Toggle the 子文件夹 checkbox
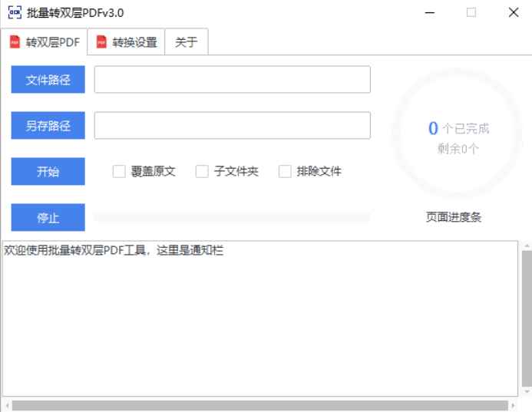 tap(202, 171)
